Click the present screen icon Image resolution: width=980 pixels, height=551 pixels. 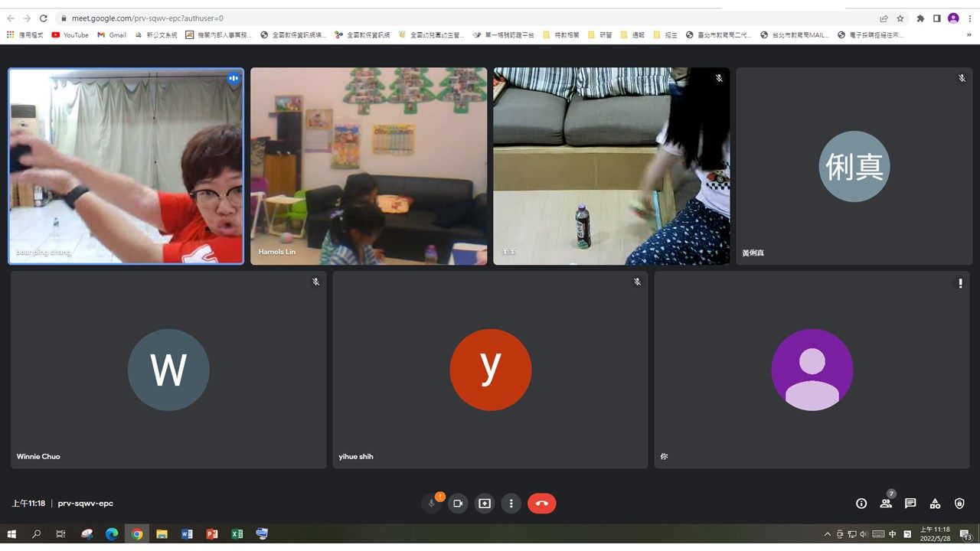(484, 504)
